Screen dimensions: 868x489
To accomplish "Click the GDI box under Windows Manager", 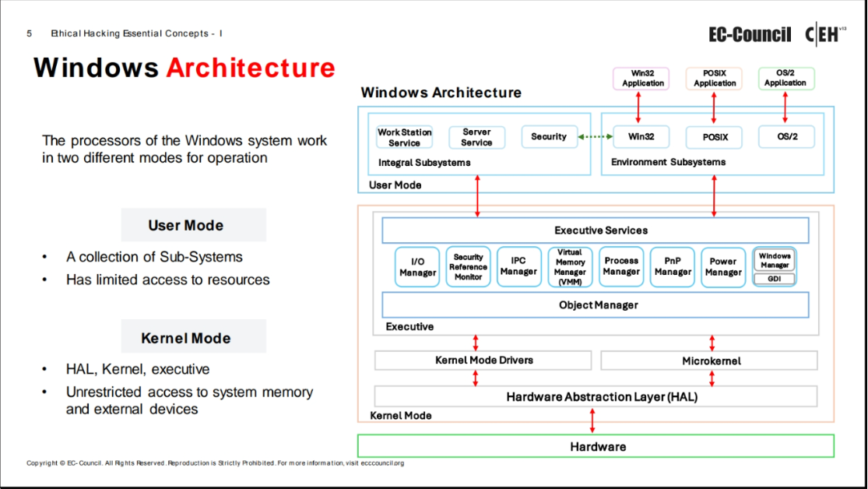I will click(775, 279).
